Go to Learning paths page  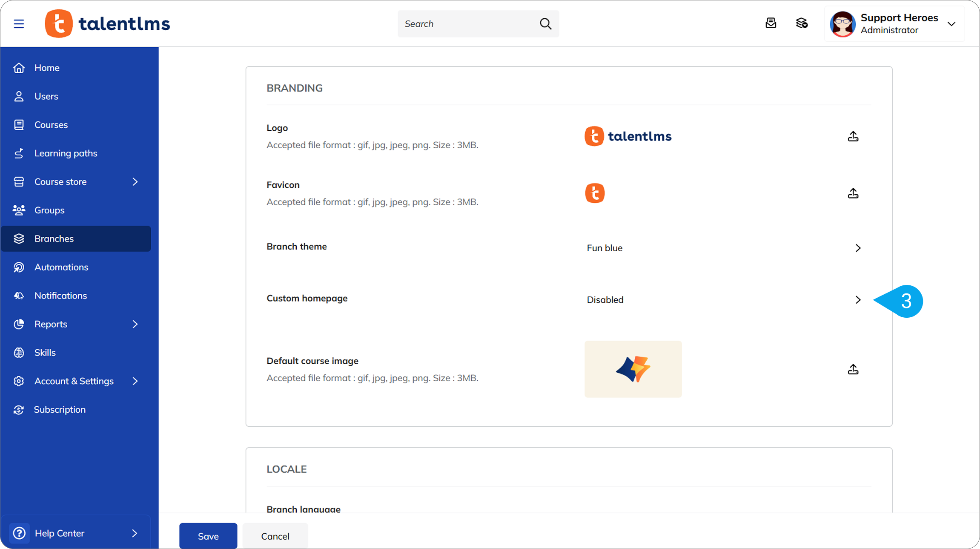click(66, 153)
